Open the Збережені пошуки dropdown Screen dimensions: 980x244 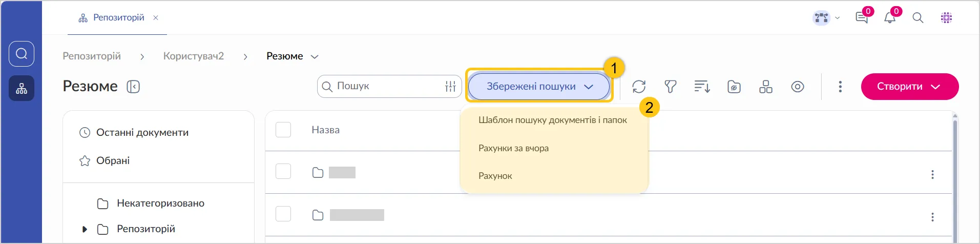pos(539,87)
